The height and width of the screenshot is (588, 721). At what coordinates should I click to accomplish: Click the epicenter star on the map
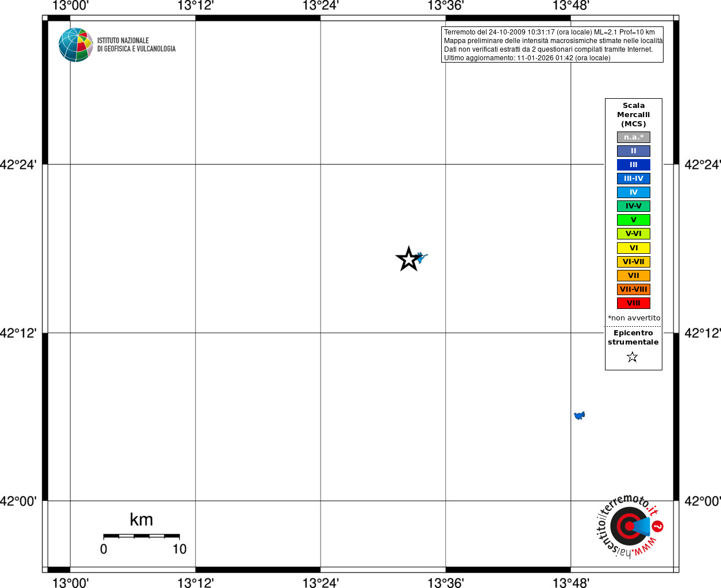[408, 259]
